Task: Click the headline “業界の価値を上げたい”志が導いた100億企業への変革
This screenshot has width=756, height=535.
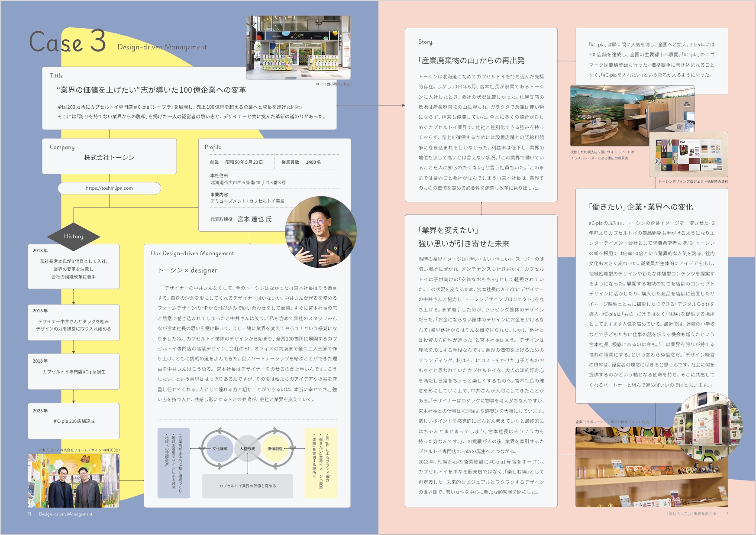Action: tap(152, 90)
